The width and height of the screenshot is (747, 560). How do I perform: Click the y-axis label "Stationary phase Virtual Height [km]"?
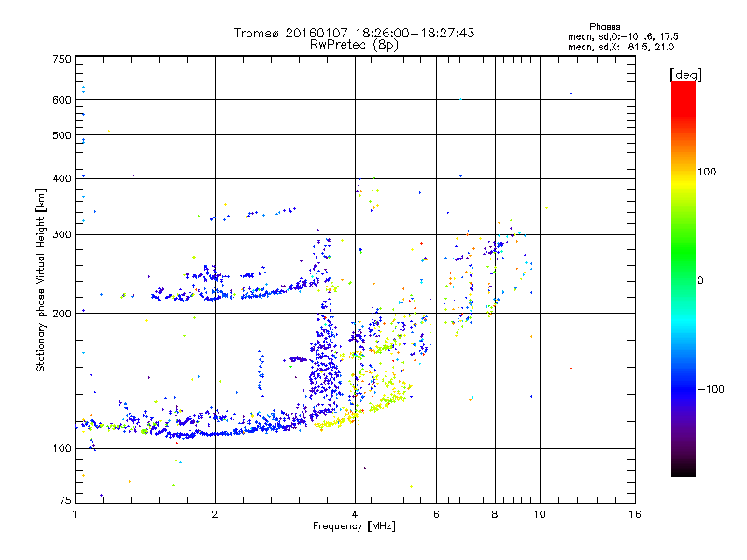40,281
